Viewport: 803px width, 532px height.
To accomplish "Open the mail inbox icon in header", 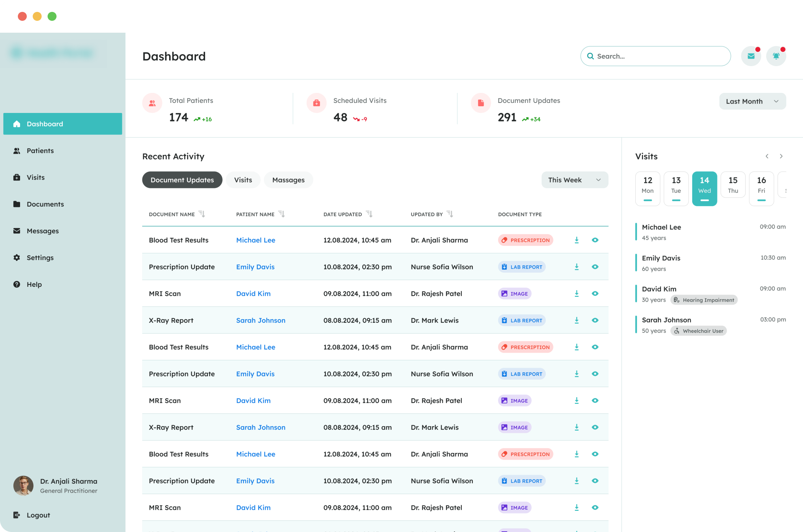I will [x=751, y=56].
